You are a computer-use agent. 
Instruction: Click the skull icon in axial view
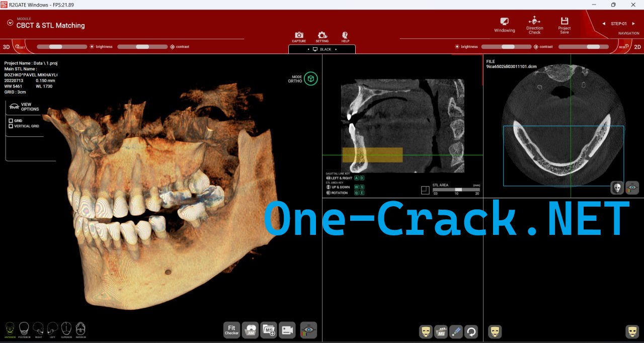pos(617,188)
